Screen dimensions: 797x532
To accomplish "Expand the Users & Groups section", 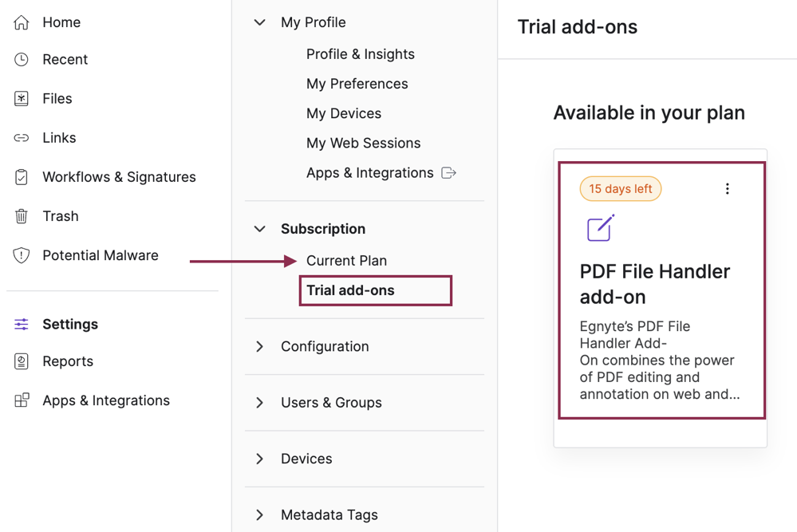I will pyautogui.click(x=260, y=403).
